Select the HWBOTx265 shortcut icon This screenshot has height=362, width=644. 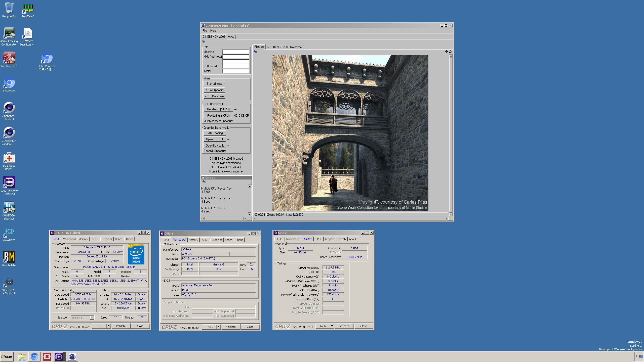[9, 285]
